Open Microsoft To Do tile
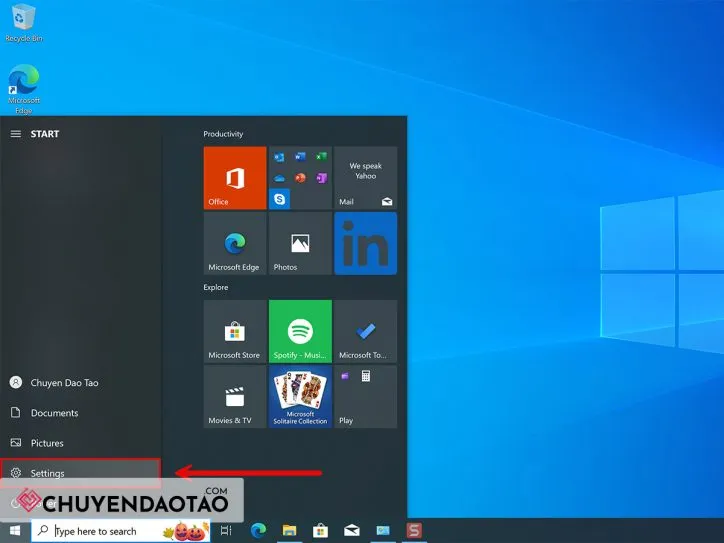This screenshot has width=724, height=543. click(x=366, y=332)
